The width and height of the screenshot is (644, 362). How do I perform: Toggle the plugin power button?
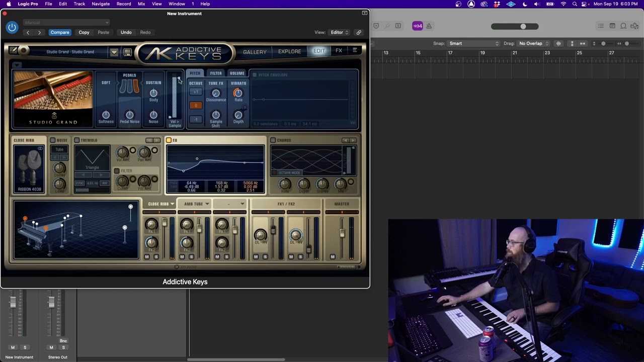(x=12, y=28)
